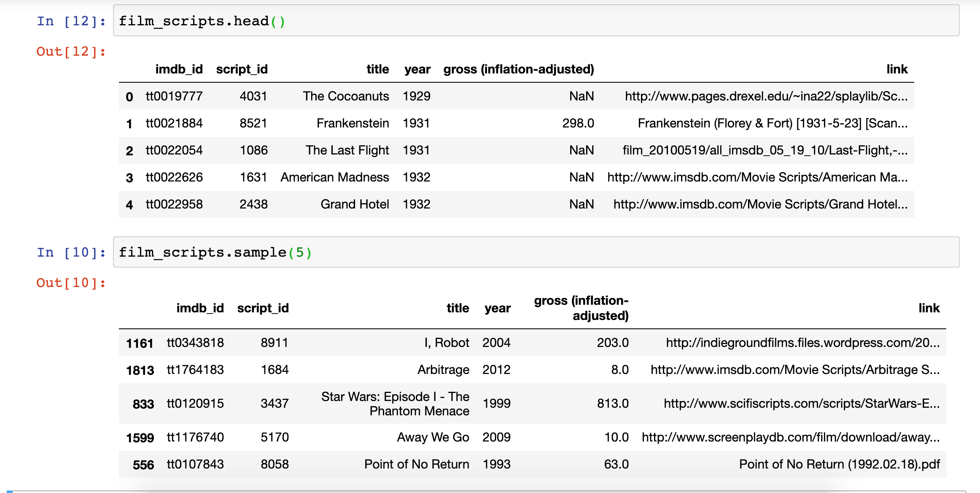Select cell tt0120915

tap(195, 404)
